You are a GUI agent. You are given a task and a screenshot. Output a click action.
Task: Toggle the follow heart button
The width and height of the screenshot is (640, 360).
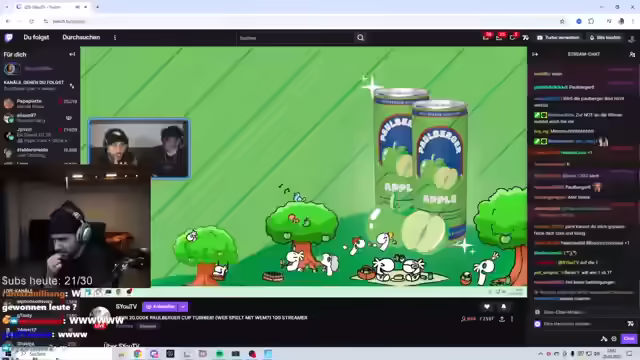[x=487, y=307]
